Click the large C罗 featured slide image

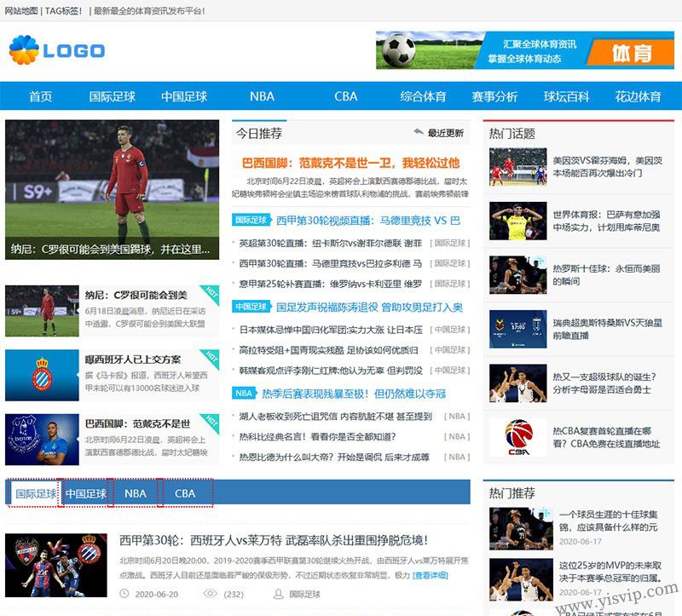click(112, 189)
